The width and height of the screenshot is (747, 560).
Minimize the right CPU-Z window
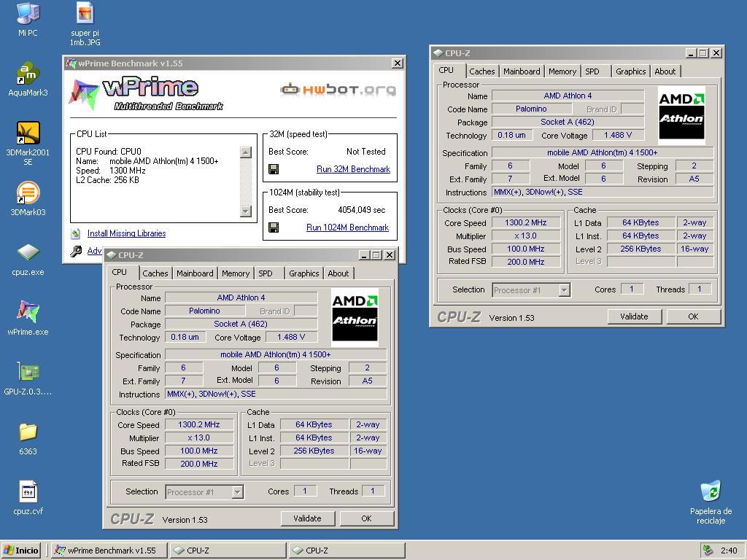point(692,53)
